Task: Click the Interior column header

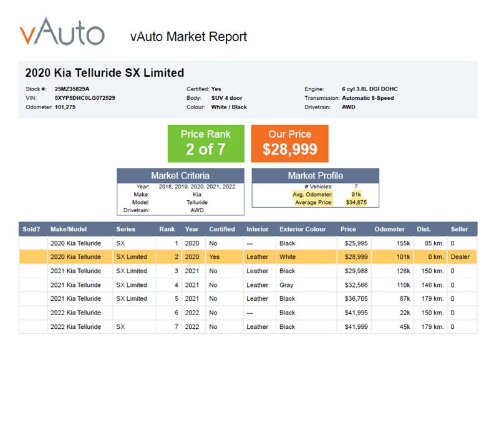Action: pos(258,229)
